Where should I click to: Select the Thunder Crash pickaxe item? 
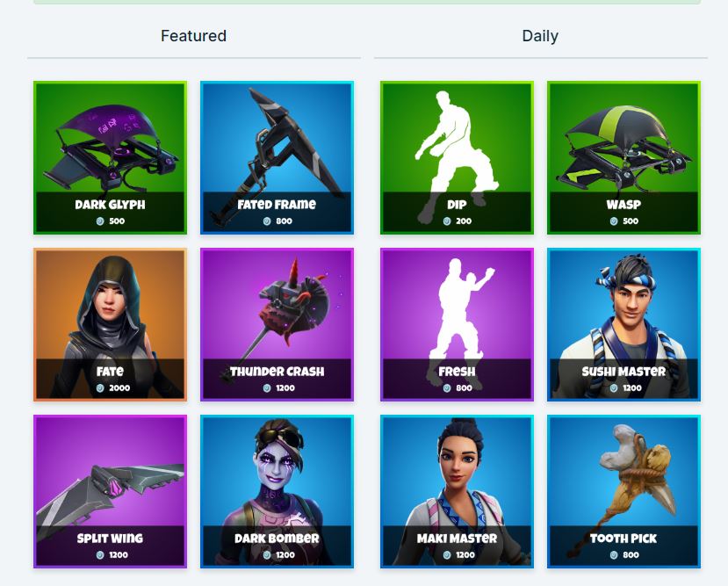(x=277, y=324)
